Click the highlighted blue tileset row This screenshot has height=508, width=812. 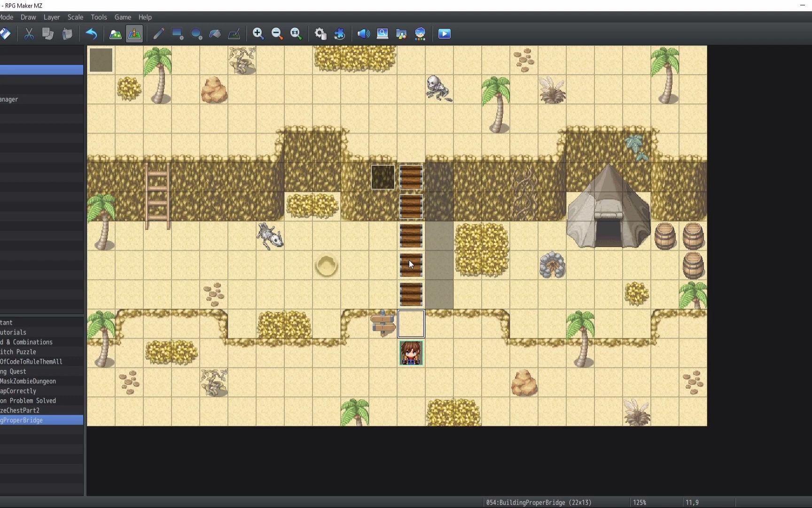41,70
